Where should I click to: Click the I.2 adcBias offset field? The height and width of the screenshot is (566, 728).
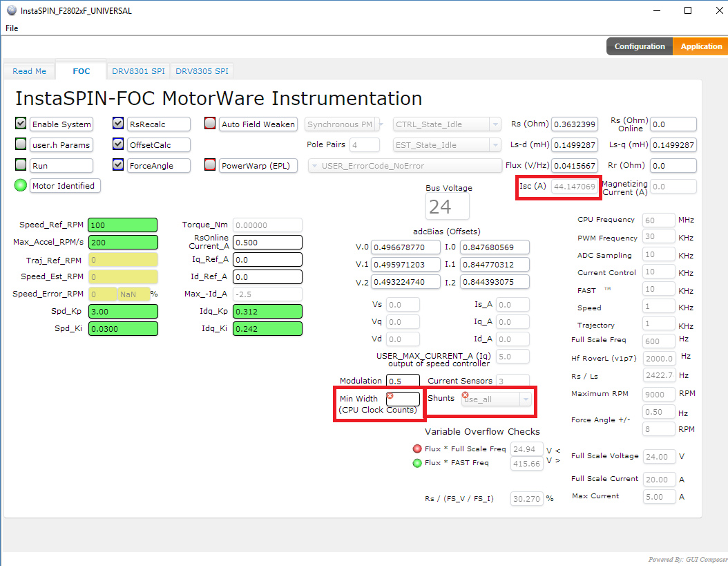click(495, 281)
